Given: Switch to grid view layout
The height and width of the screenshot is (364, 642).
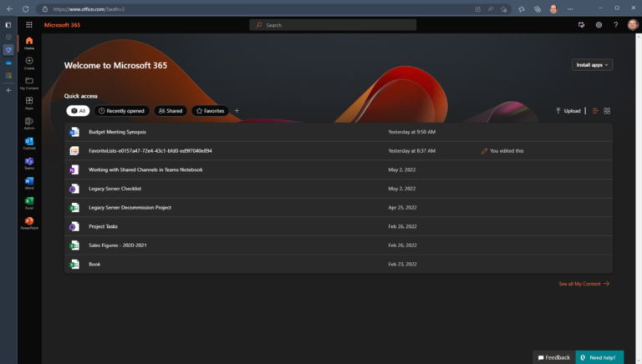Looking at the screenshot, I should pos(607,111).
